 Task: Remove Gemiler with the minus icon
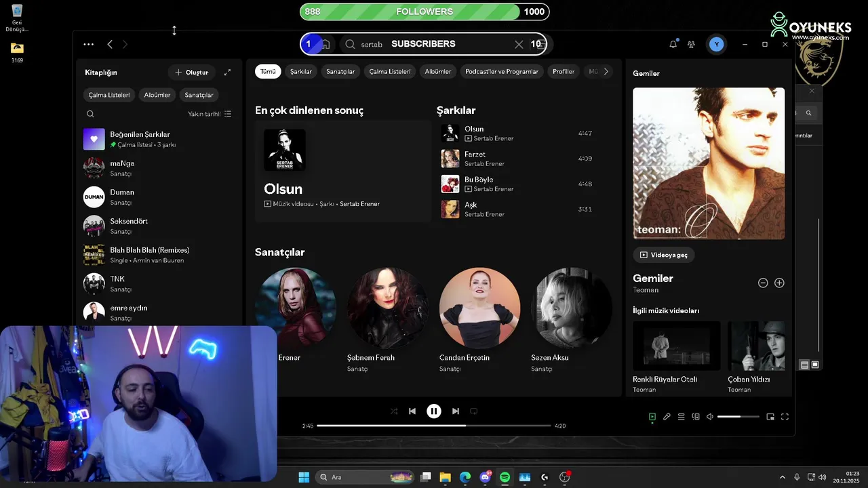click(x=763, y=283)
